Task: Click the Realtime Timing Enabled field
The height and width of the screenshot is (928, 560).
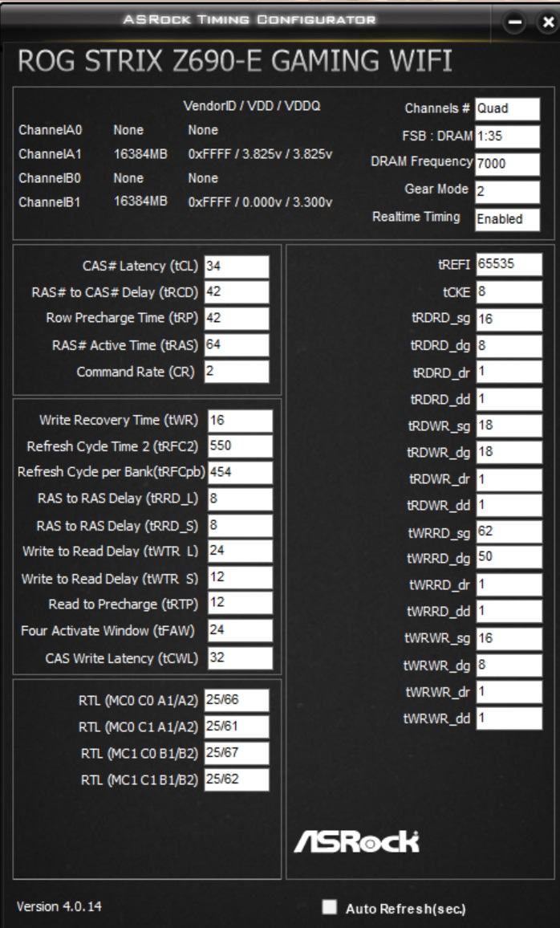Action: (x=507, y=219)
